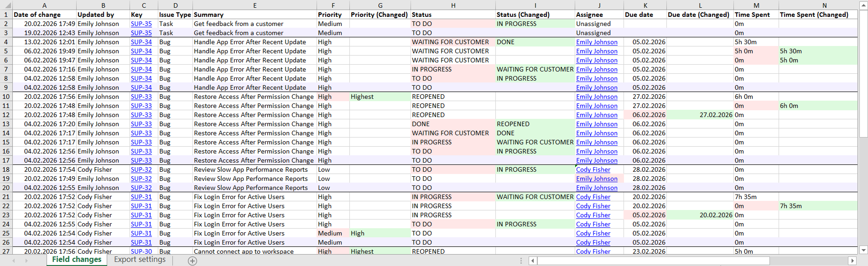The image size is (868, 266).
Task: Select '23.02.2026' due date cell
Action: pos(645,251)
